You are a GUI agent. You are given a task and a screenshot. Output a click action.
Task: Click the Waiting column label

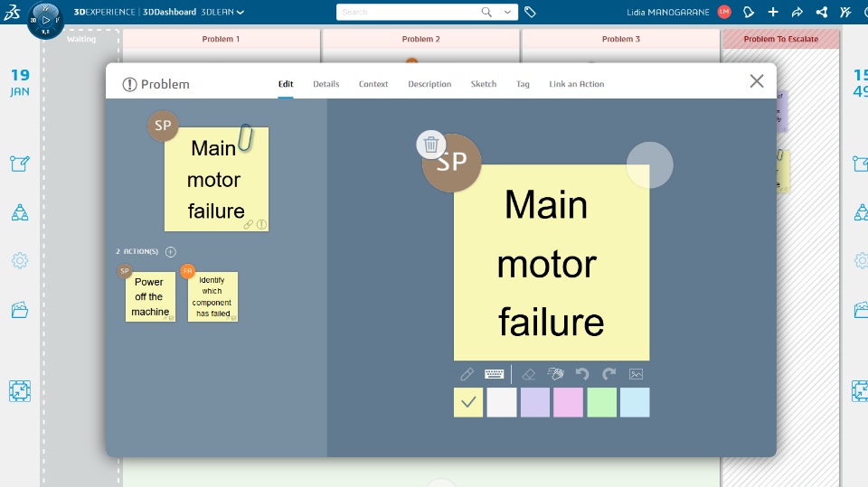pos(81,39)
